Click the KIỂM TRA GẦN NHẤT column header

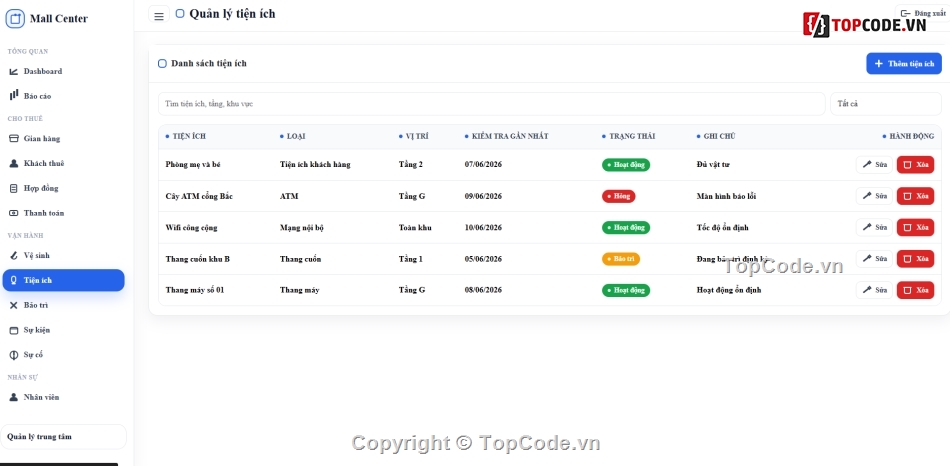click(x=507, y=136)
